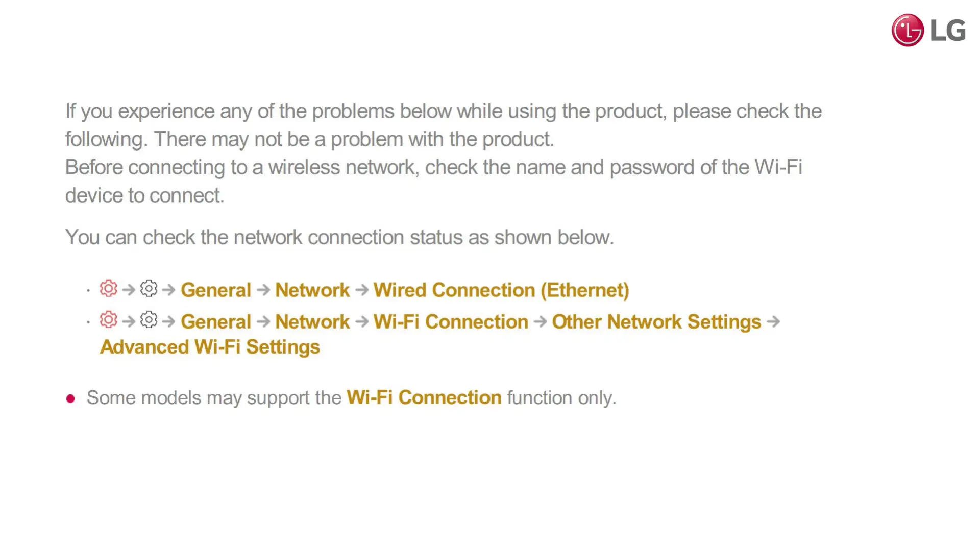Click the "If you experience any of the problems" line
This screenshot has width=980, height=551.
point(443,111)
